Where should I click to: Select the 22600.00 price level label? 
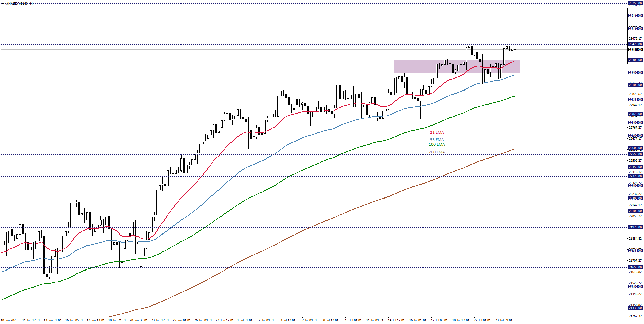635,148
